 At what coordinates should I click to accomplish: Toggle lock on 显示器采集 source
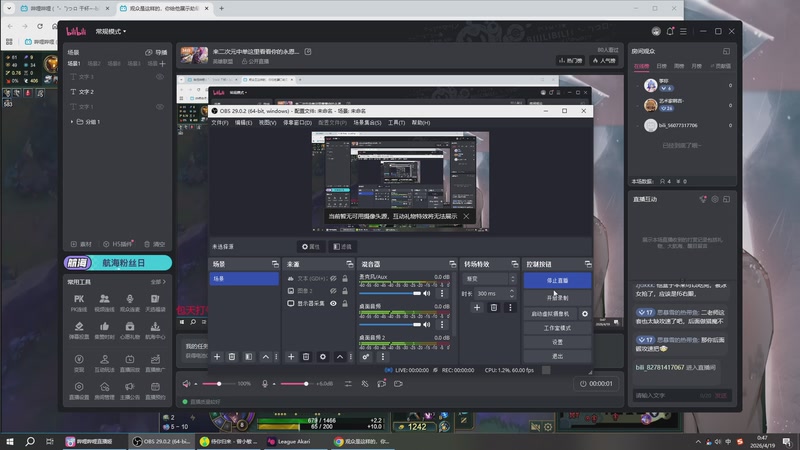(345, 303)
